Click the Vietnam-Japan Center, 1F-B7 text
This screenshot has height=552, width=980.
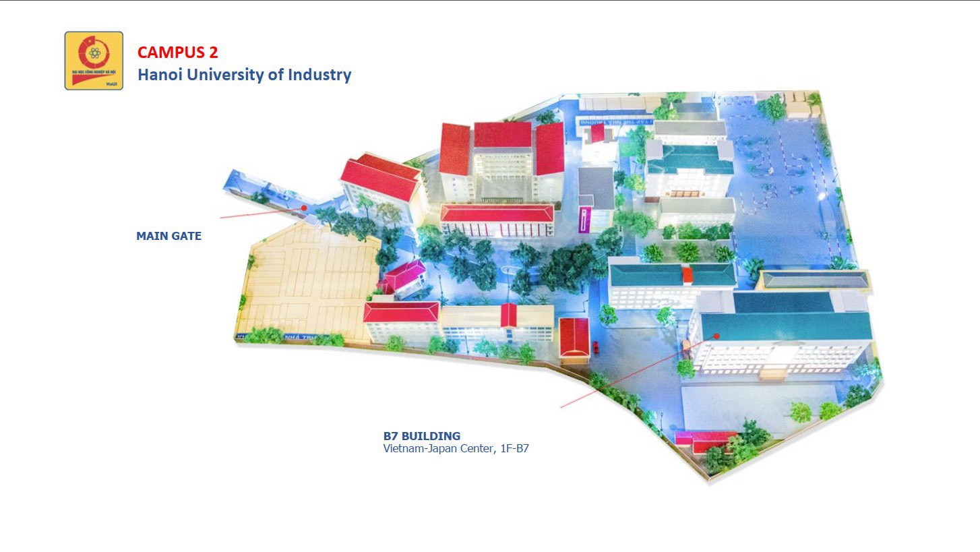[456, 448]
